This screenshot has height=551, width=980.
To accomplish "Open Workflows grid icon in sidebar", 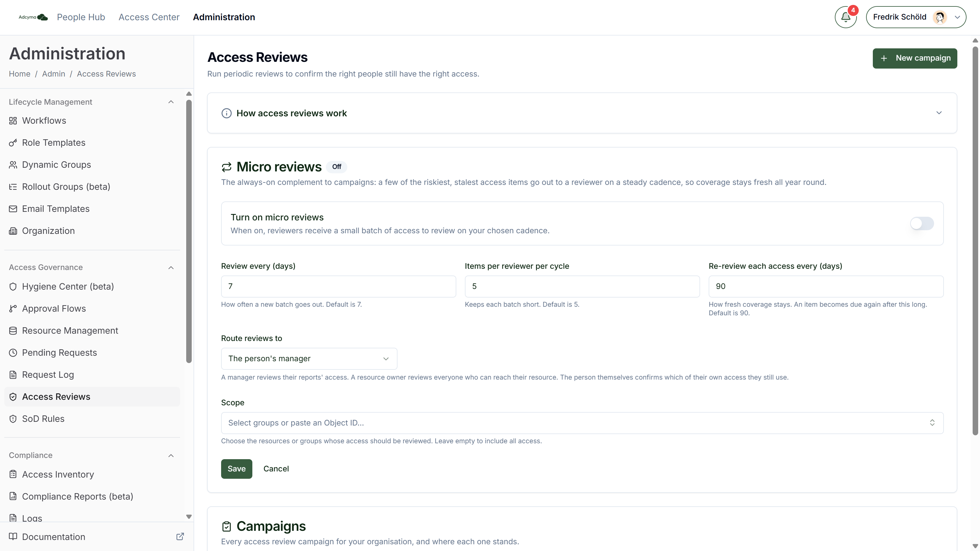I will [13, 121].
